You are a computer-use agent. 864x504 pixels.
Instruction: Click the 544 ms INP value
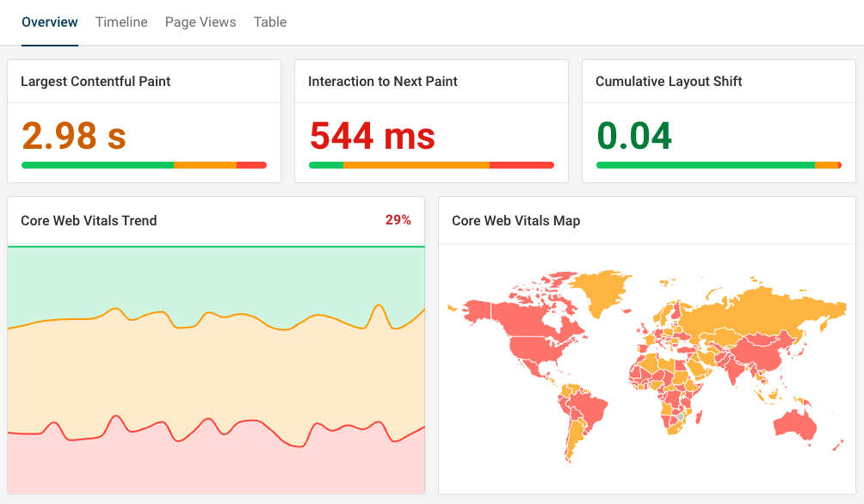pyautogui.click(x=373, y=136)
